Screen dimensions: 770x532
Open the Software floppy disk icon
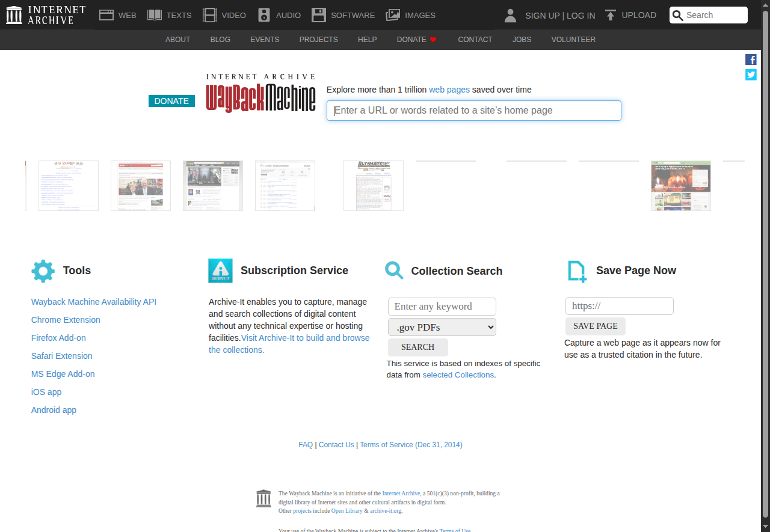(319, 15)
